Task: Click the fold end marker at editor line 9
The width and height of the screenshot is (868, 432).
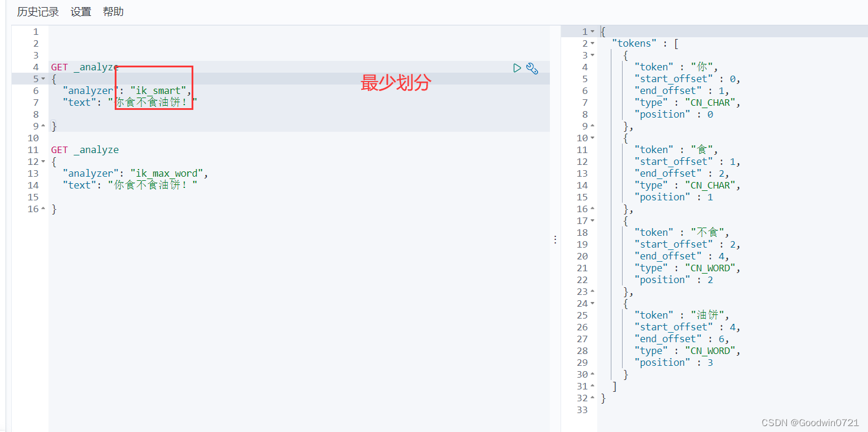Action: tap(43, 126)
